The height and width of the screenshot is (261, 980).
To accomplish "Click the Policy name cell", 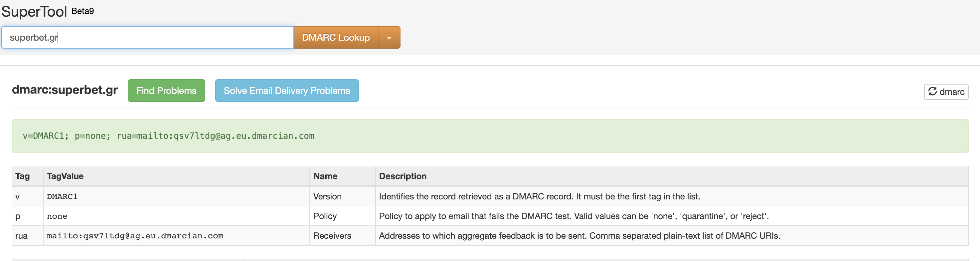I will tap(325, 216).
